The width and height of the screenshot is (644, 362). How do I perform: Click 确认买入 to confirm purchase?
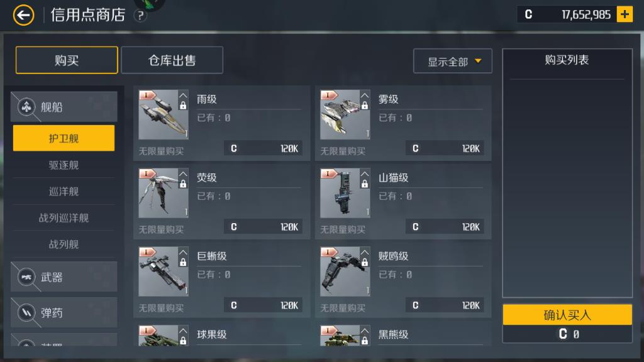(x=567, y=315)
